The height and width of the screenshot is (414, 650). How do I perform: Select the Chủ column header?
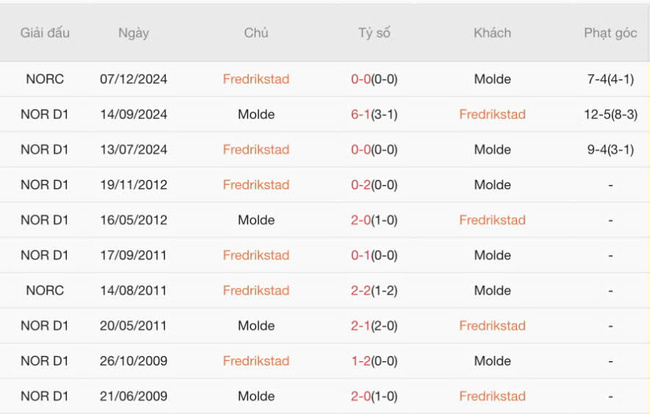[256, 33]
